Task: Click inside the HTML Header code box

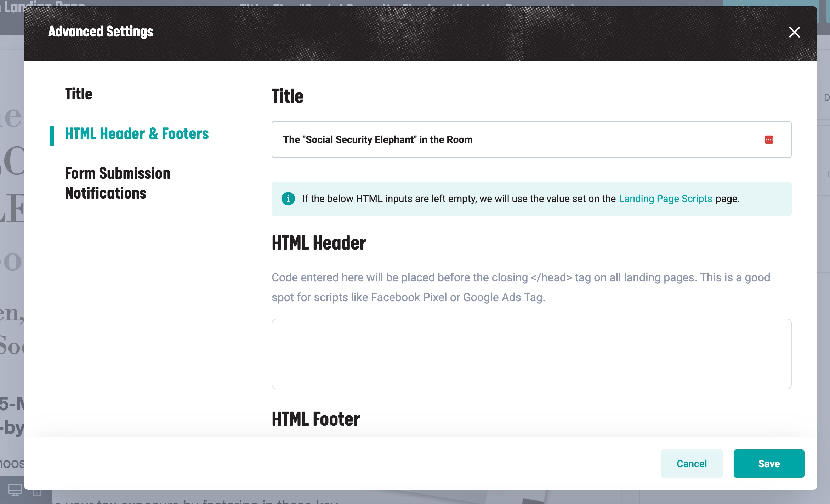Action: (531, 354)
